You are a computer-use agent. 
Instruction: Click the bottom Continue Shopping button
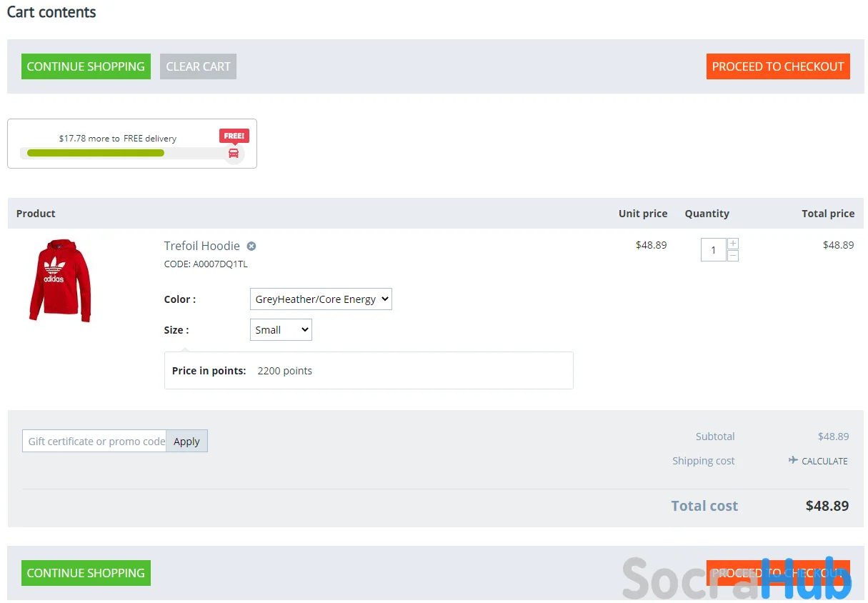86,573
